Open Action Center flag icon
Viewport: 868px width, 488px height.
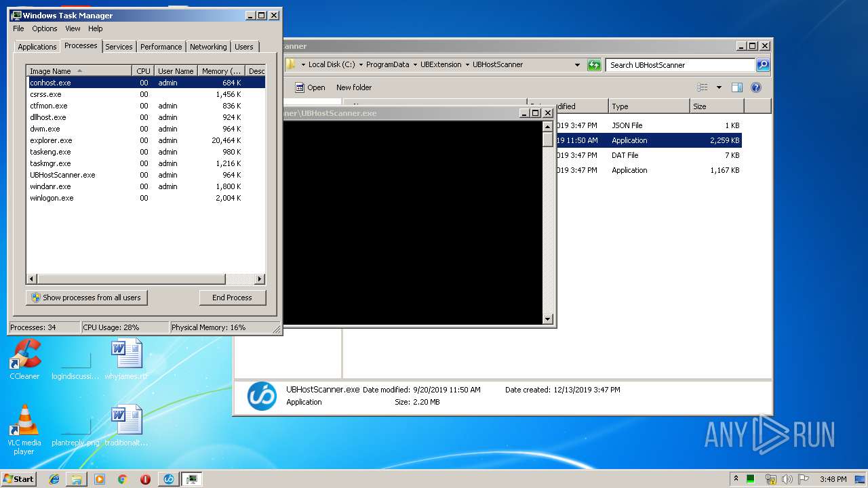tap(803, 479)
